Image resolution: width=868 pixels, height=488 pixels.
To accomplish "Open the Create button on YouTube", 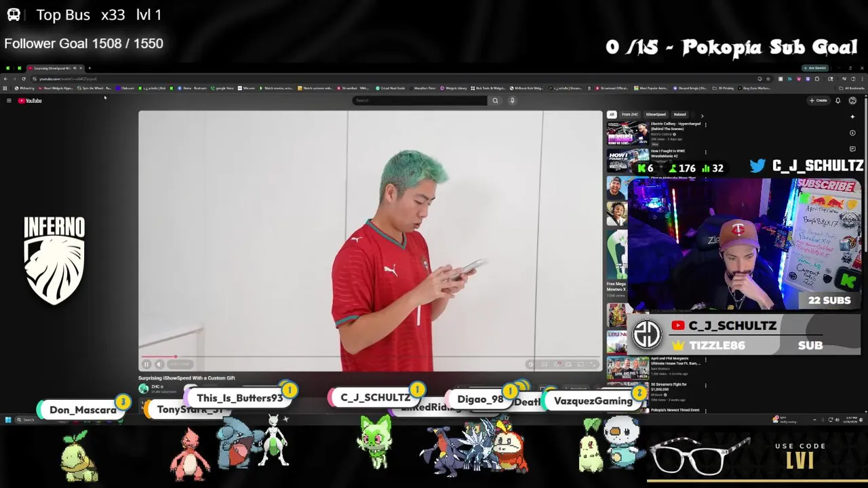I will pyautogui.click(x=818, y=100).
